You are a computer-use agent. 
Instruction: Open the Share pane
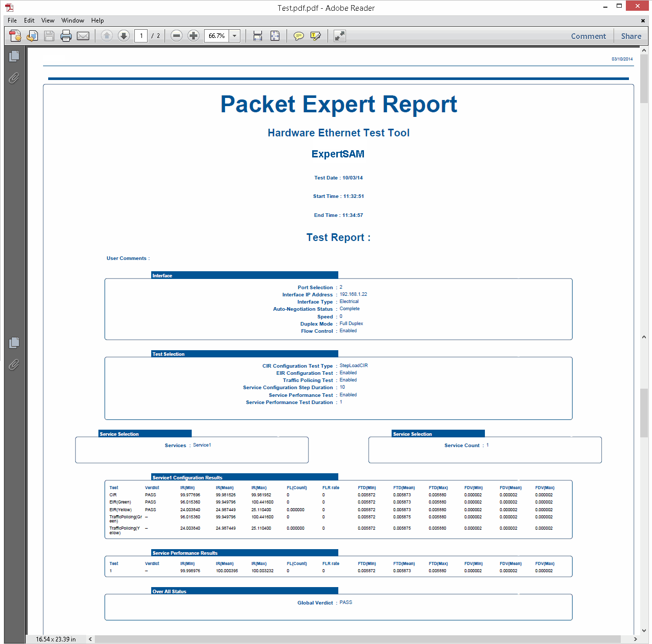click(631, 36)
